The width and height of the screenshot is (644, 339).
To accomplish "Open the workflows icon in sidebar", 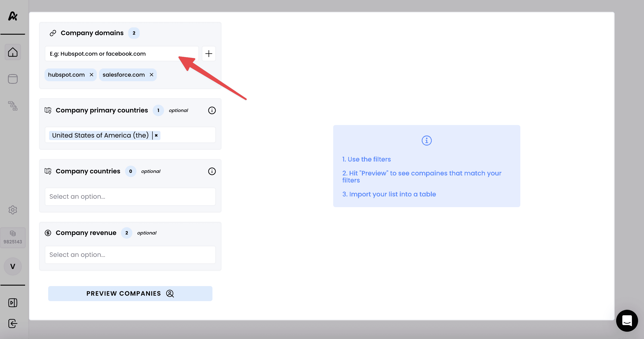I will coord(13,106).
